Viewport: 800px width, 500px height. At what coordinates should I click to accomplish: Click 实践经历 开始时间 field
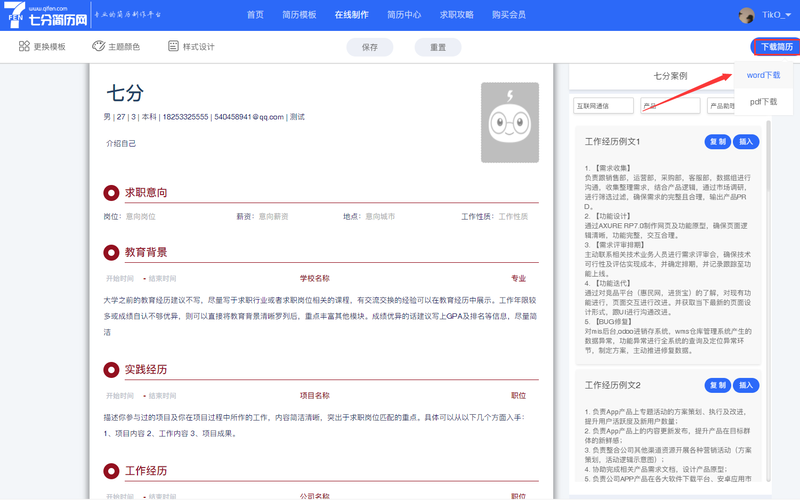[x=120, y=396]
